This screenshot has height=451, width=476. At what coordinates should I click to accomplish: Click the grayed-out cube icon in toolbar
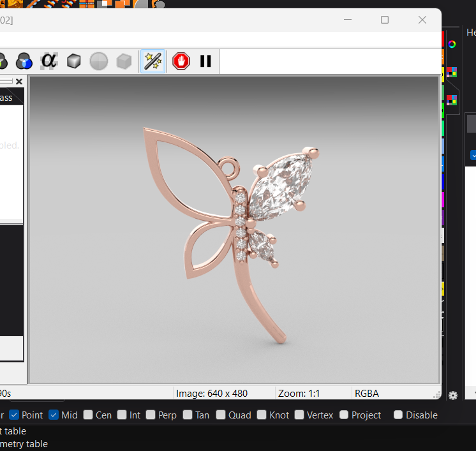click(x=124, y=61)
